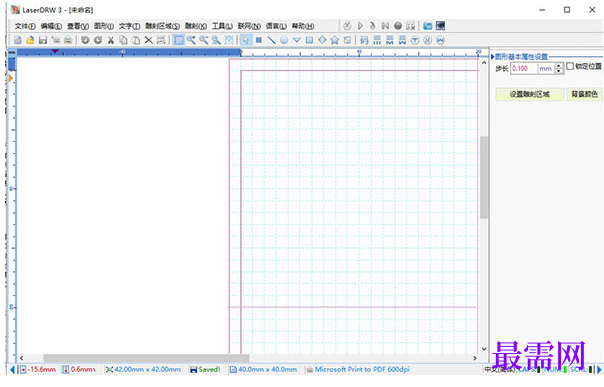Viewport: 604px width, 387px height.
Task: Select the Star shape tool
Action: [335, 40]
